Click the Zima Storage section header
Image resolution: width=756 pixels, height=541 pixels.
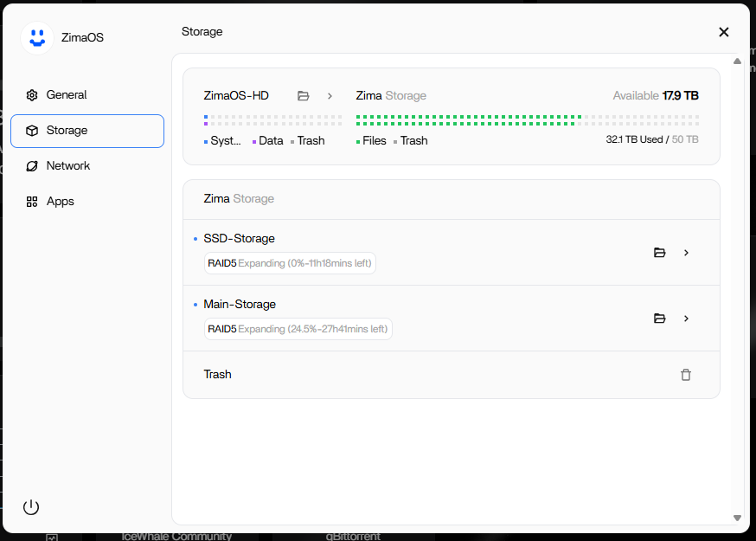click(239, 199)
